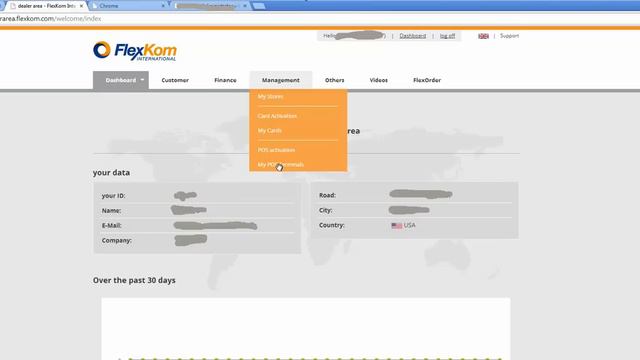640x360 pixels.
Task: Close the third blurred browser tab
Action: pyautogui.click(x=245, y=6)
